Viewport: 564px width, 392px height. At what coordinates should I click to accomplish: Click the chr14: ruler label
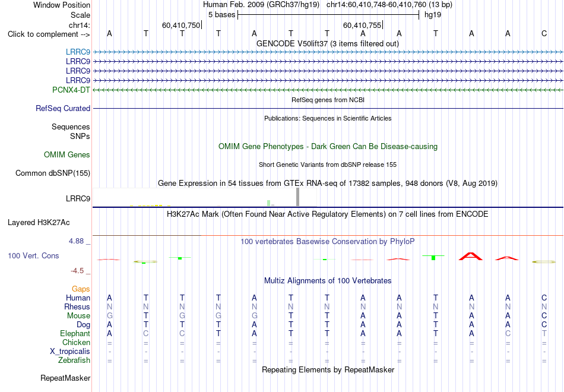(79, 25)
